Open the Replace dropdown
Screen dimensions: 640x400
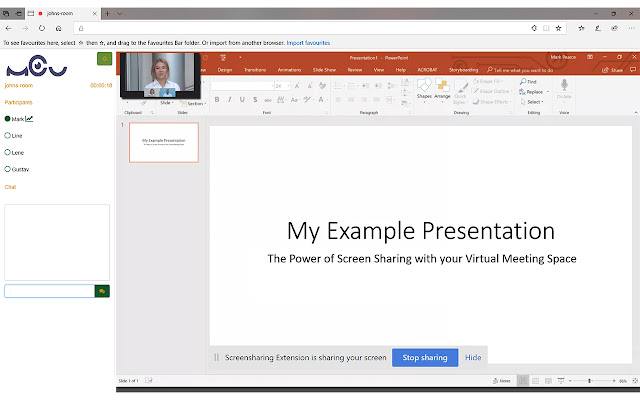534,92
